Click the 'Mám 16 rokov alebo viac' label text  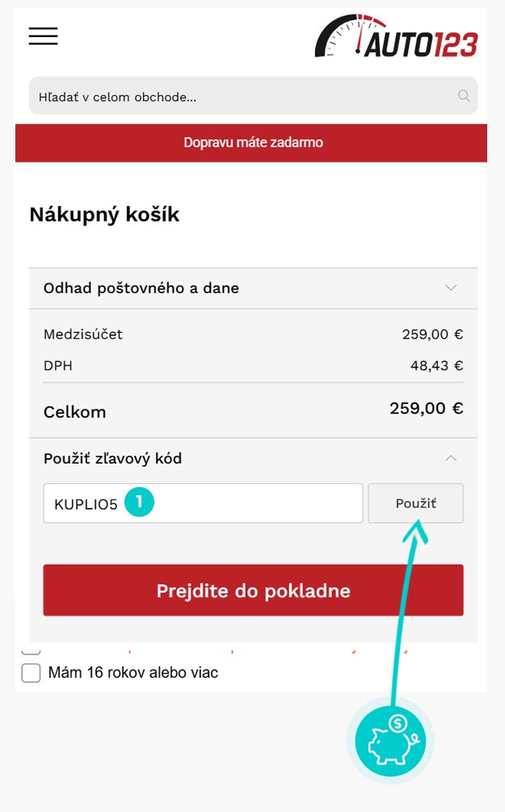click(x=133, y=672)
